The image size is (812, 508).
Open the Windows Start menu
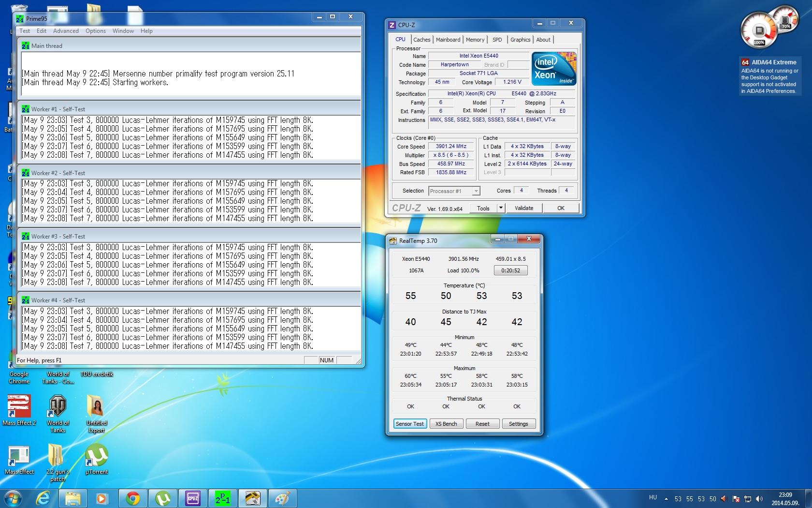(x=13, y=498)
